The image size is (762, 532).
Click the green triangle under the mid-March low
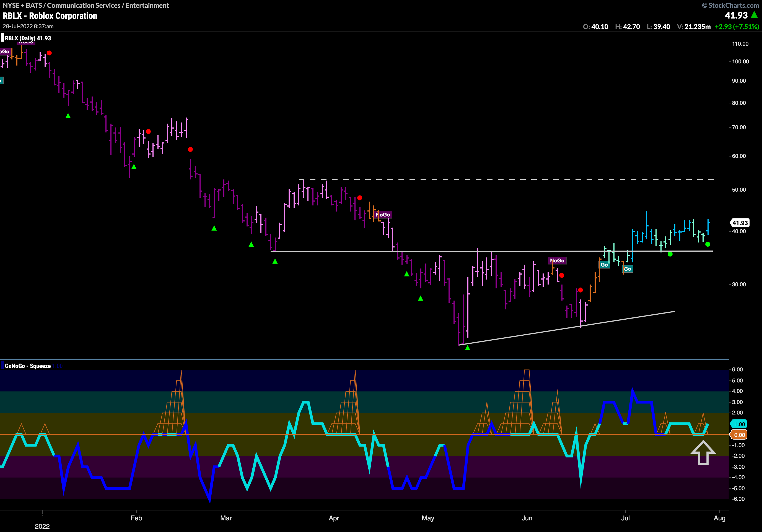pos(275,262)
